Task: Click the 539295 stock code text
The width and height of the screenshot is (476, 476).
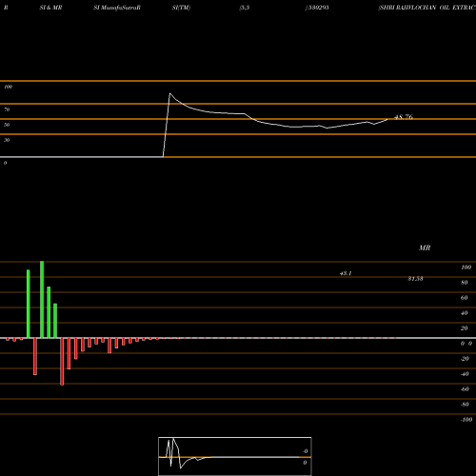Action: click(x=319, y=8)
